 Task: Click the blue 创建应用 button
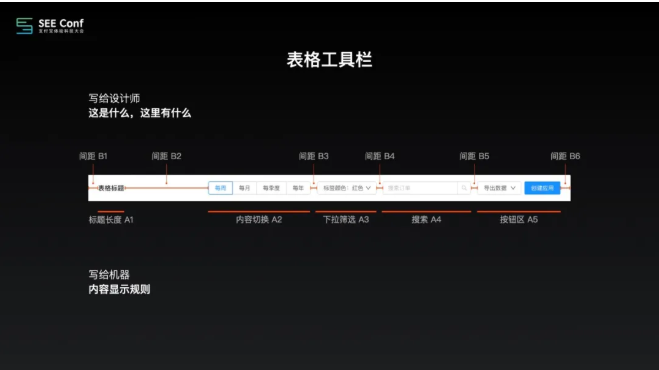542,188
